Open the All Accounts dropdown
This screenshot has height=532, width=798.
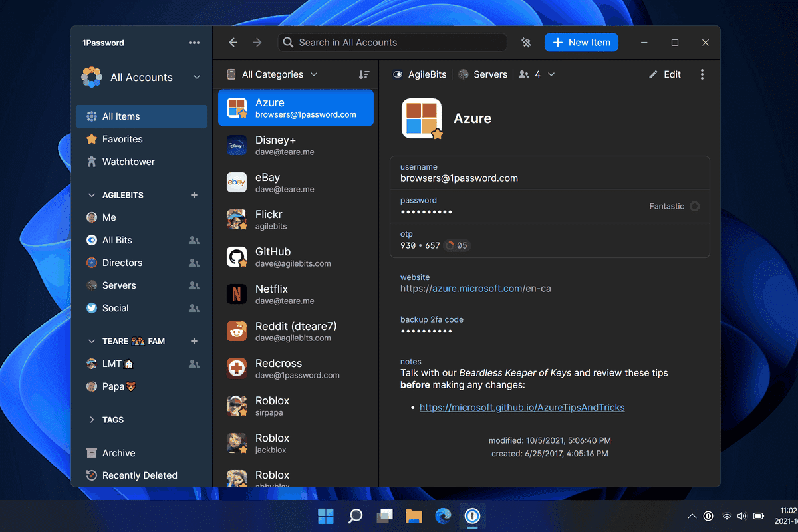pos(141,77)
